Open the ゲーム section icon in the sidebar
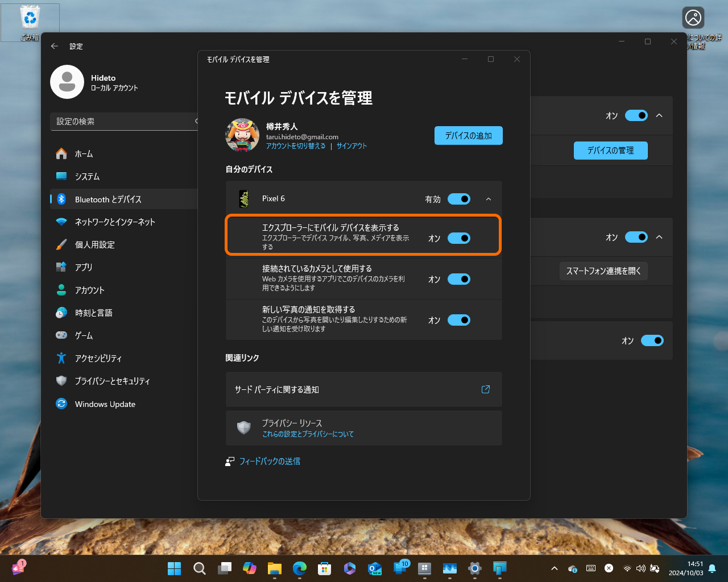This screenshot has width=728, height=582. [61, 335]
